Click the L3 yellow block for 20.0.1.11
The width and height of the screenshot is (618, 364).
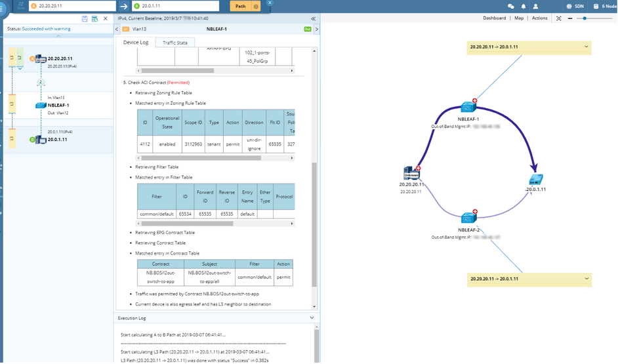pyautogui.click(x=12, y=138)
